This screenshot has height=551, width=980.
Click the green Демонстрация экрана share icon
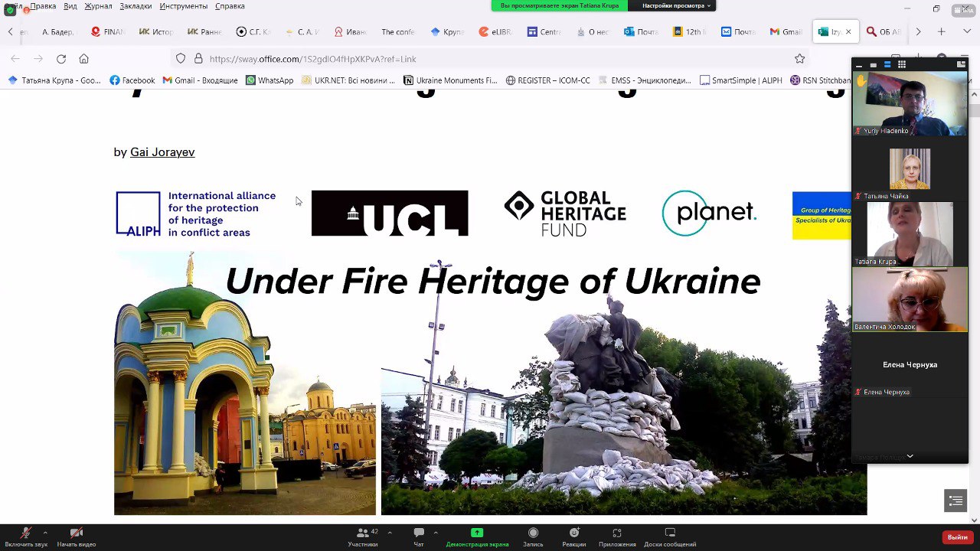tap(477, 533)
